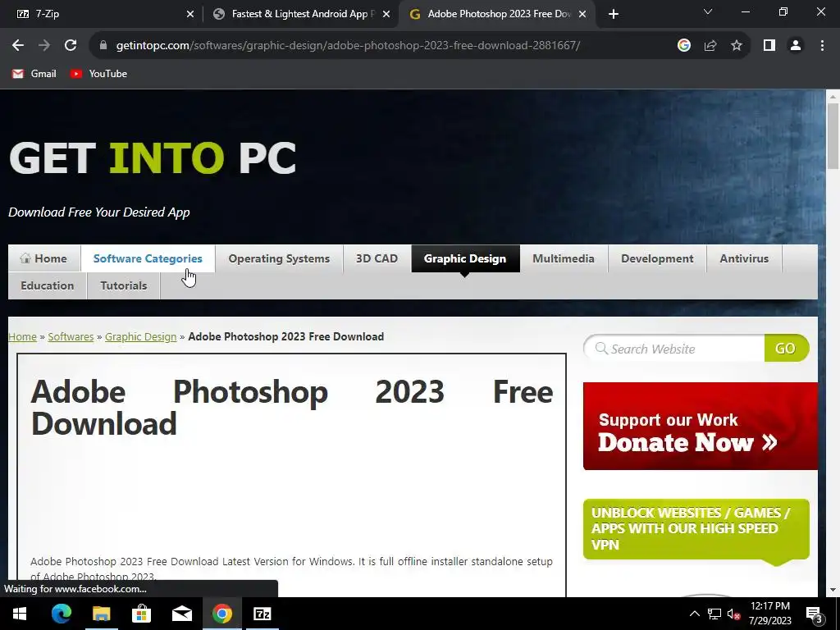Open the 3D CAD menu

click(x=377, y=258)
